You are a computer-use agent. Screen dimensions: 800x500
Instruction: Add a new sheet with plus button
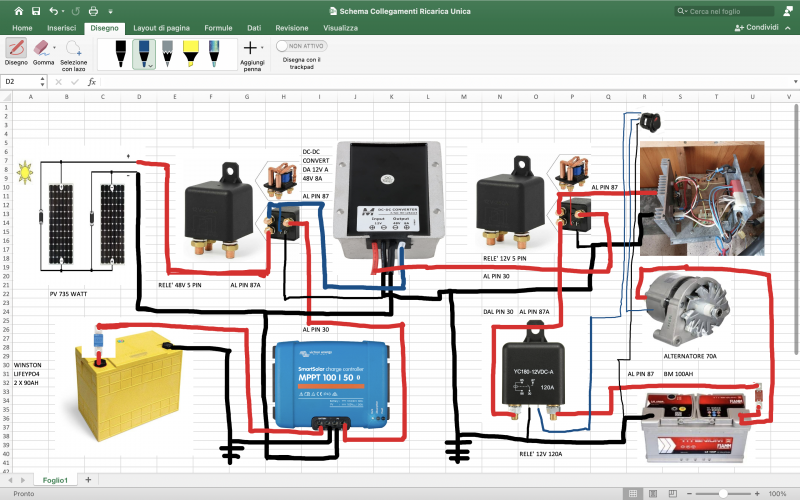[x=88, y=480]
